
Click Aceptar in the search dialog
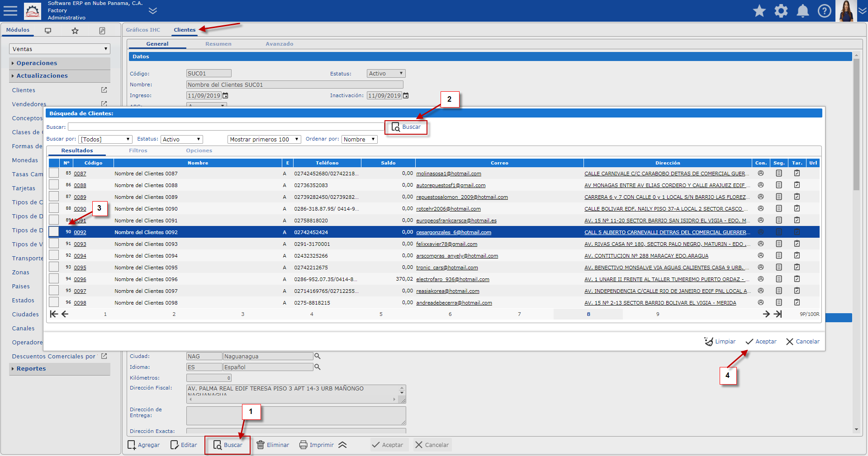coord(761,342)
